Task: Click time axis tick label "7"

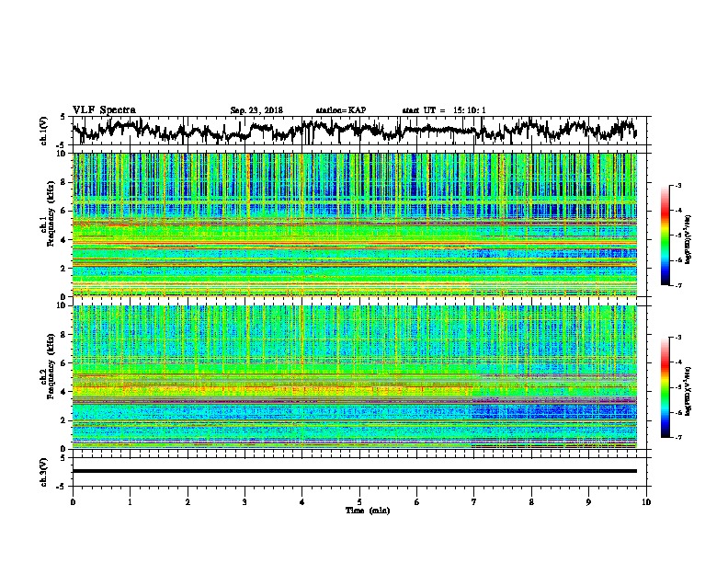Action: (x=474, y=502)
